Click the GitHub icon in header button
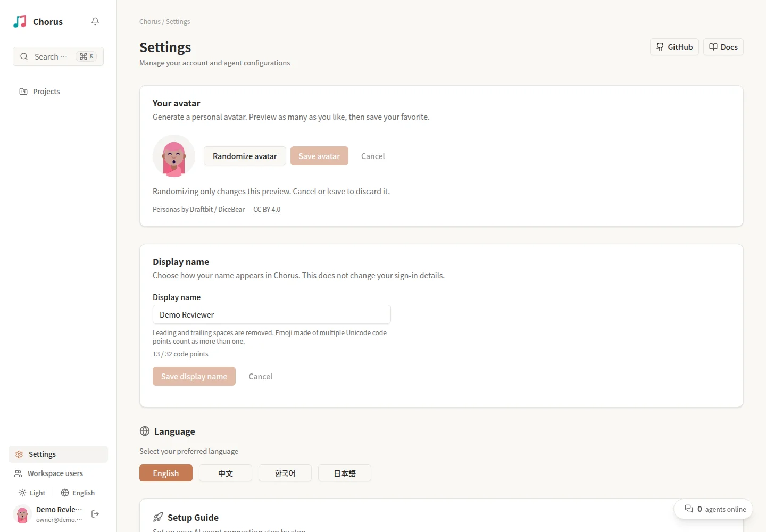Screen dimensions: 766x532 coord(660,47)
